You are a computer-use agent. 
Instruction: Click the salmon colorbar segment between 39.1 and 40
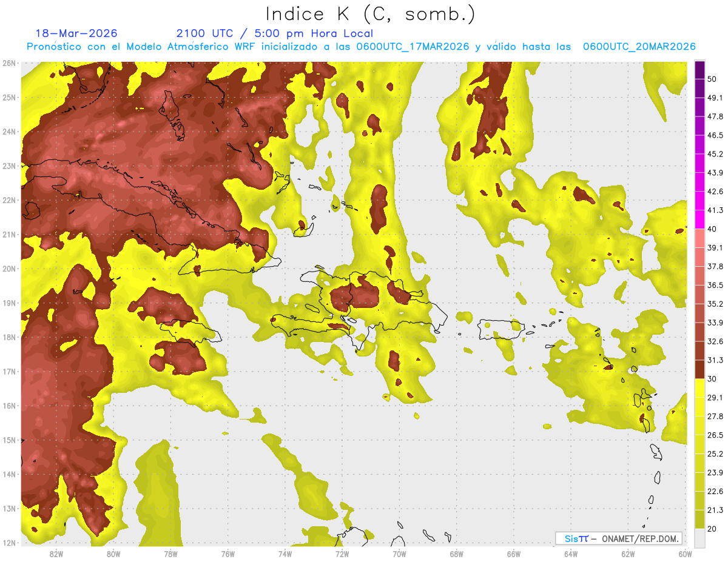point(699,238)
